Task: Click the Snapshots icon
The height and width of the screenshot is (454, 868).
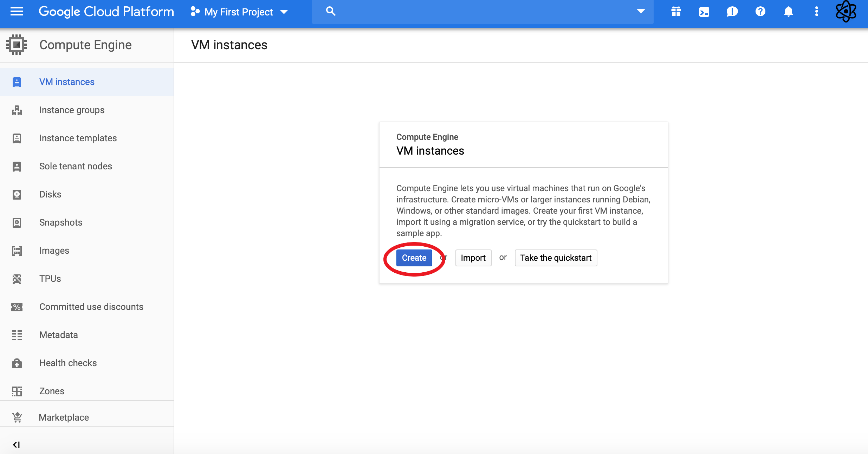Action: (x=17, y=223)
